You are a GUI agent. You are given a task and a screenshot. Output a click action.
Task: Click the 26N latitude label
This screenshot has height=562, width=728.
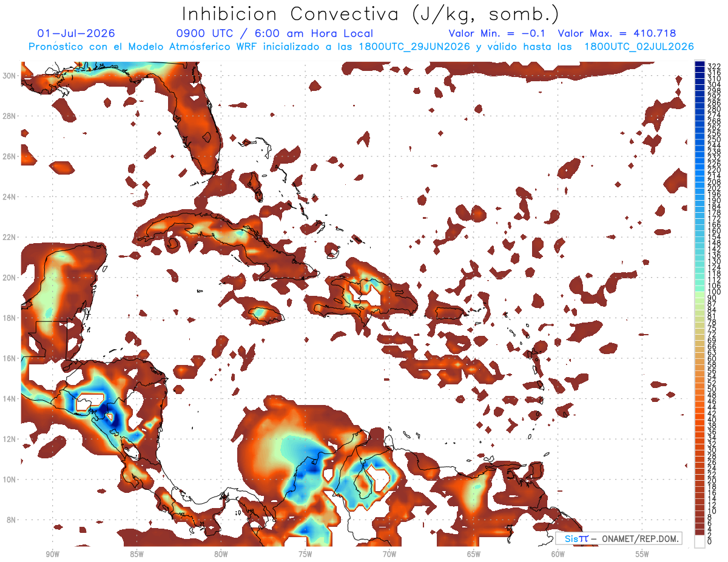click(9, 156)
